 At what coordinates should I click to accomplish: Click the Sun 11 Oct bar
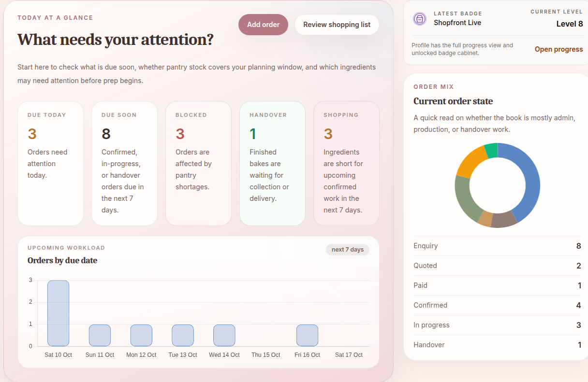click(100, 335)
